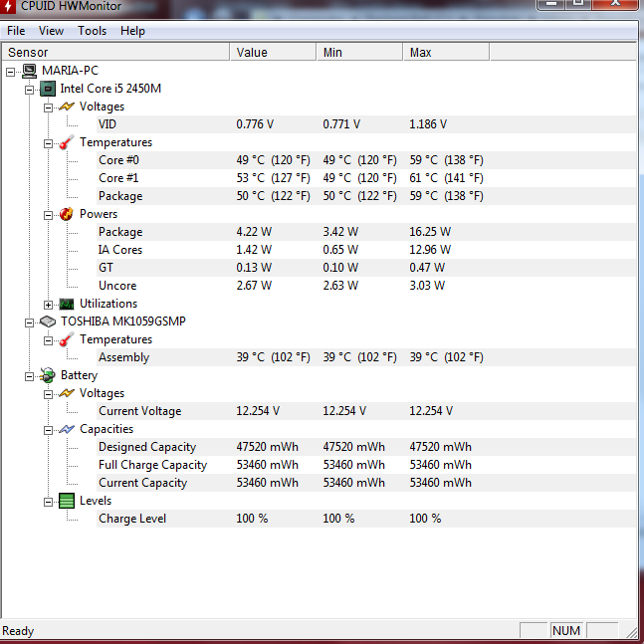
Task: Click the Intel Core i5 processor chip icon
Action: pyautogui.click(x=48, y=89)
